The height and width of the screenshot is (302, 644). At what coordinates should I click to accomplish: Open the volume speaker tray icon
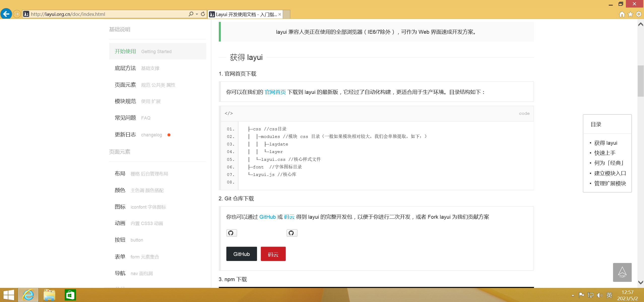(599, 295)
